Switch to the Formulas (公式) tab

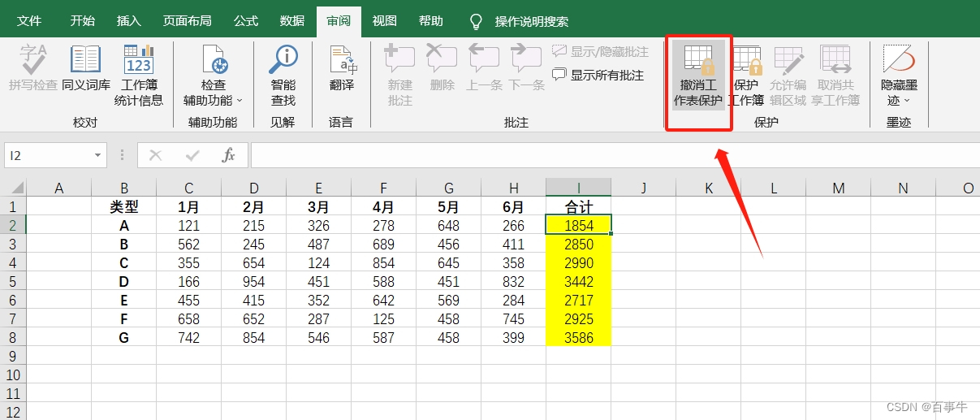point(246,21)
